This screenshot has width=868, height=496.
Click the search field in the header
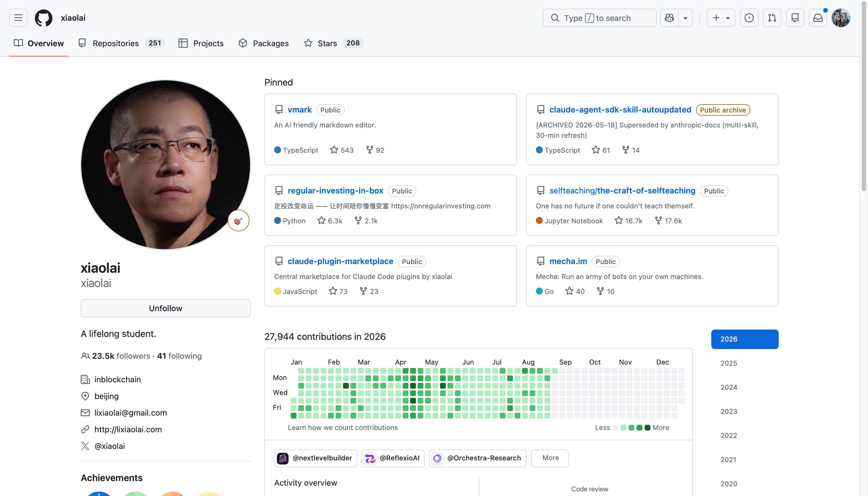(x=599, y=18)
